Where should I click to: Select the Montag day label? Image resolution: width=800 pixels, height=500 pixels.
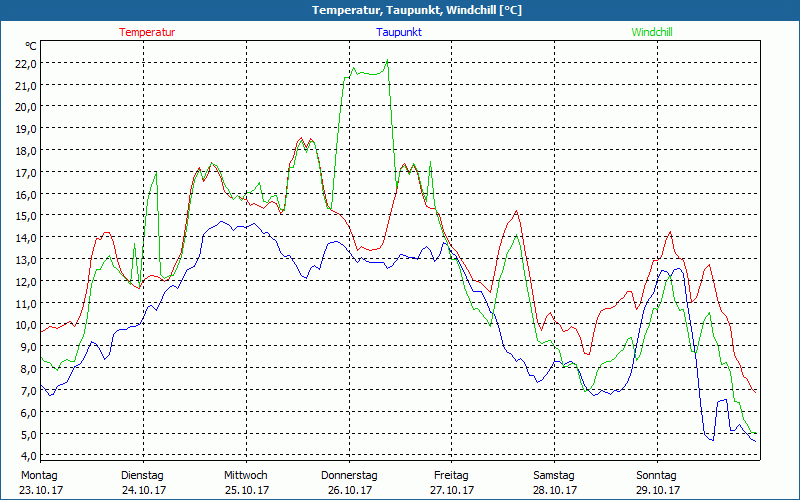point(39,475)
